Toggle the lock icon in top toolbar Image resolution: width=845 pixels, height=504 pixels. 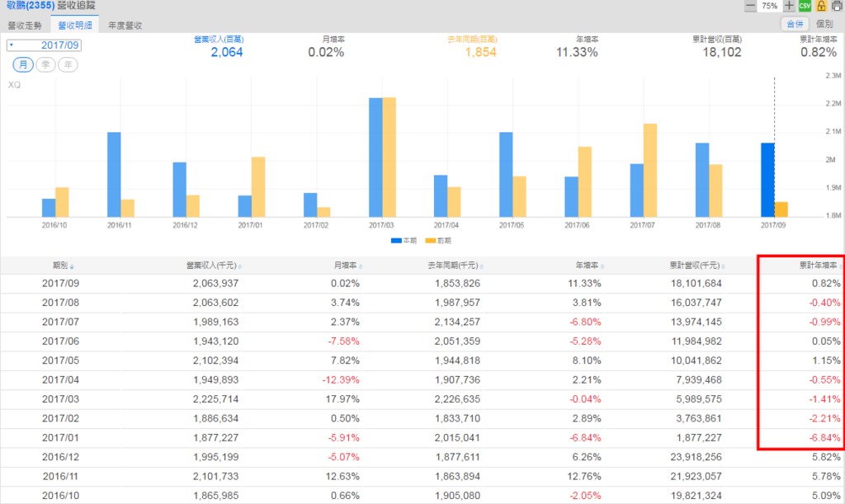click(821, 6)
